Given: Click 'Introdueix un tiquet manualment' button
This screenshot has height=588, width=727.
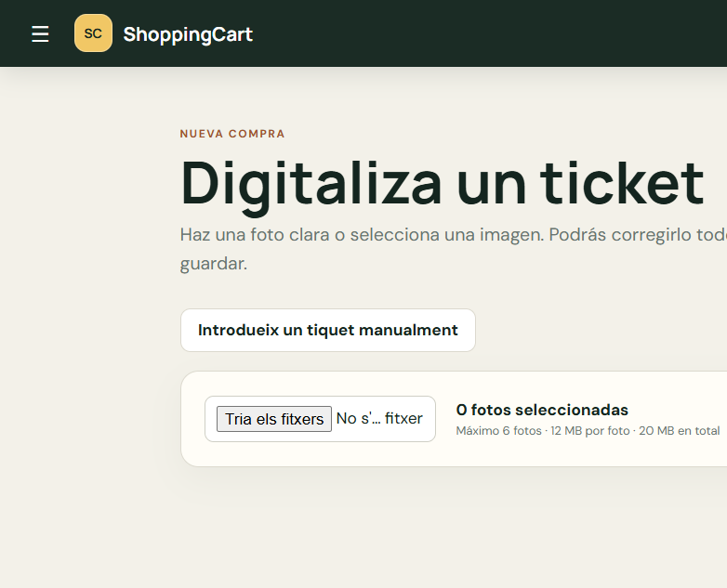Looking at the screenshot, I should tap(328, 330).
